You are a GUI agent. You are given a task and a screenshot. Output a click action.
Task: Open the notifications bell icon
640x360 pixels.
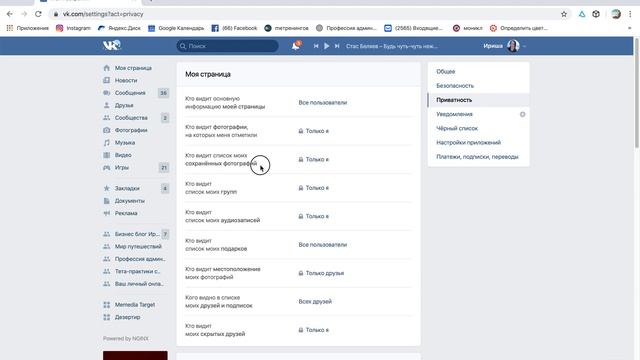tap(296, 46)
